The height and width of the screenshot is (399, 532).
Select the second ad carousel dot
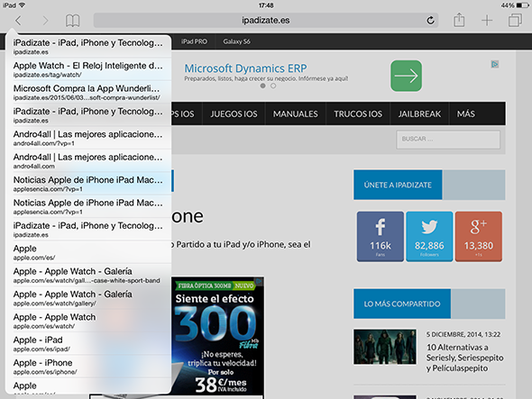[x=273, y=86]
